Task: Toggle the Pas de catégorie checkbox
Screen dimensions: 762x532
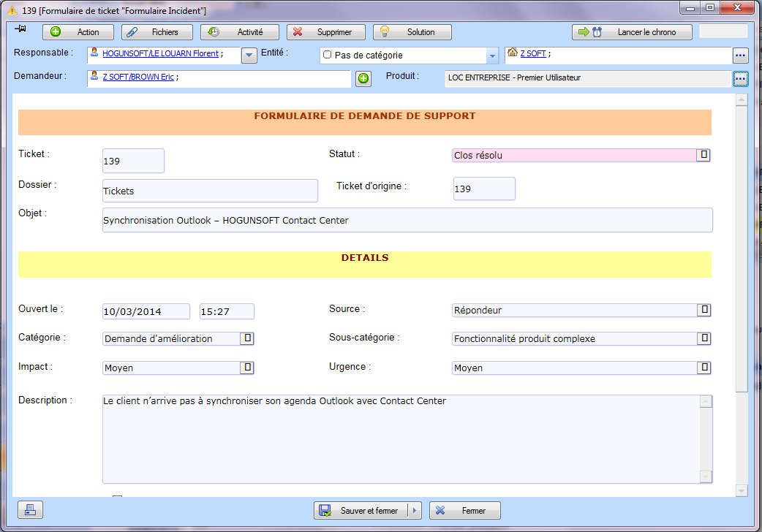Action: (x=327, y=55)
